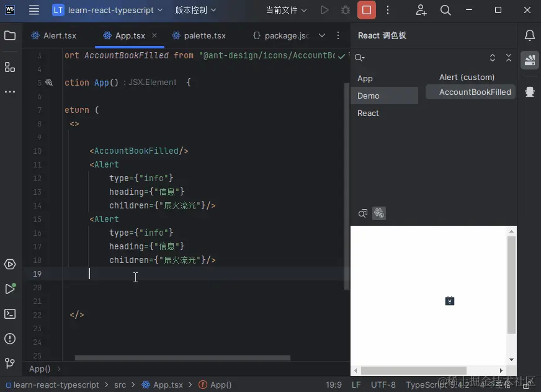Viewport: 541px width, 392px height.
Task: Open the 当前文件 run configuration dropdown
Action: click(x=286, y=10)
